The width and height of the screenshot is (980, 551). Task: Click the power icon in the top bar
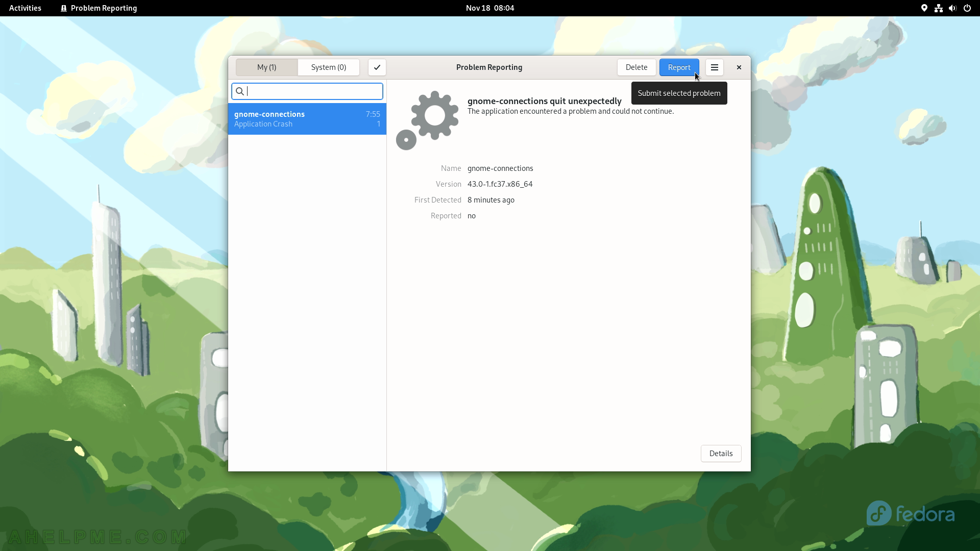pyautogui.click(x=967, y=8)
